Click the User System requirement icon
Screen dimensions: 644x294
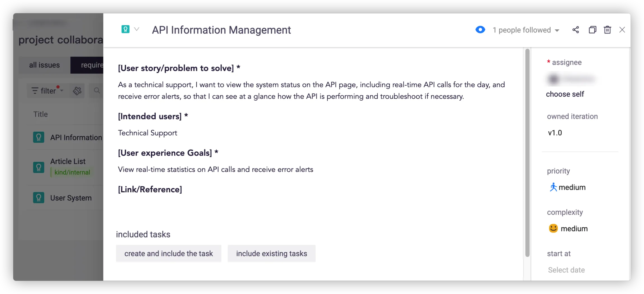39,198
